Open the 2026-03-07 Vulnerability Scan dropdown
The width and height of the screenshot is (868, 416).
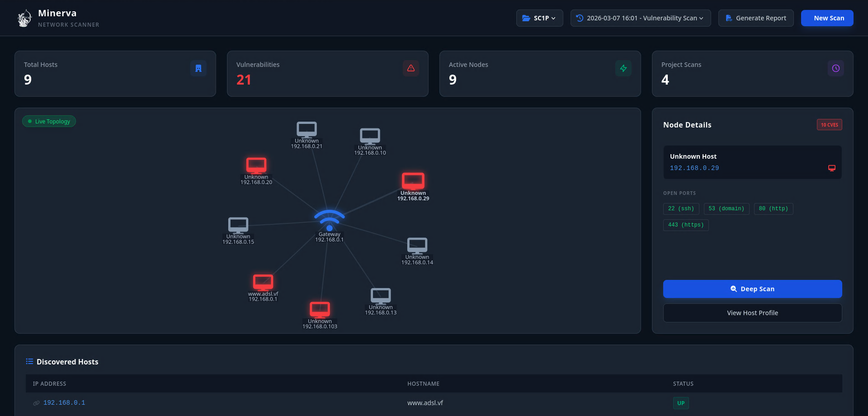coord(640,18)
